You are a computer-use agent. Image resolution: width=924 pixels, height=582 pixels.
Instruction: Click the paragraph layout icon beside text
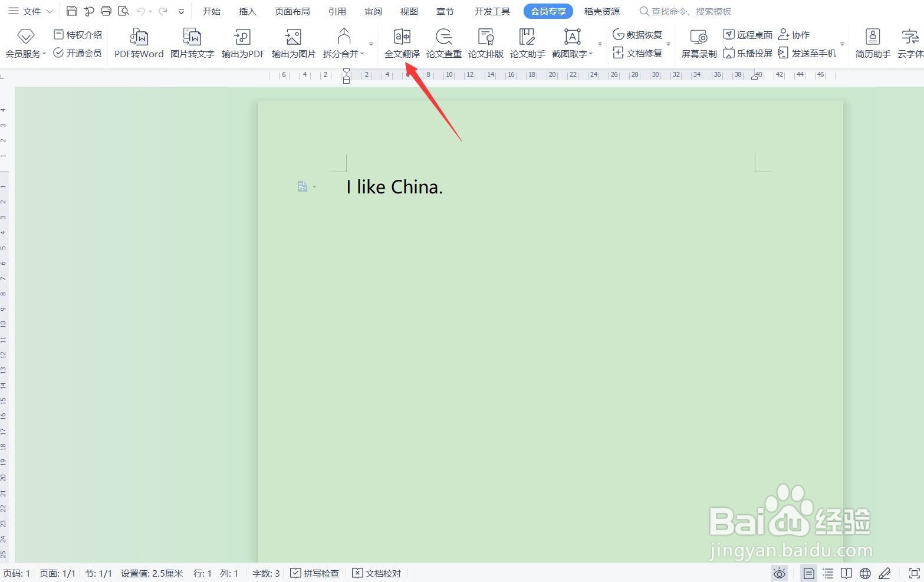(x=302, y=186)
